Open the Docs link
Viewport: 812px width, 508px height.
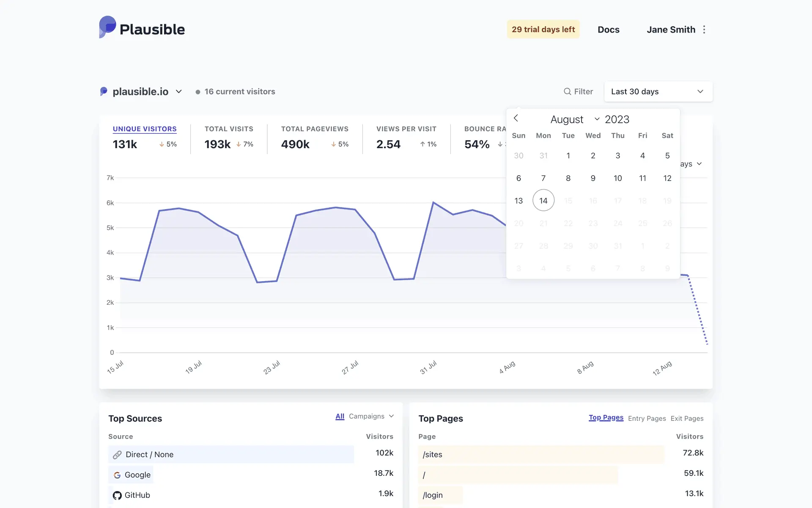coord(608,30)
